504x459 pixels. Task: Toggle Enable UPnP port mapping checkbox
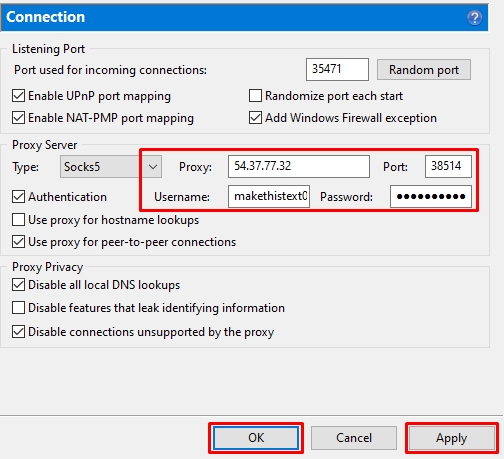18,96
